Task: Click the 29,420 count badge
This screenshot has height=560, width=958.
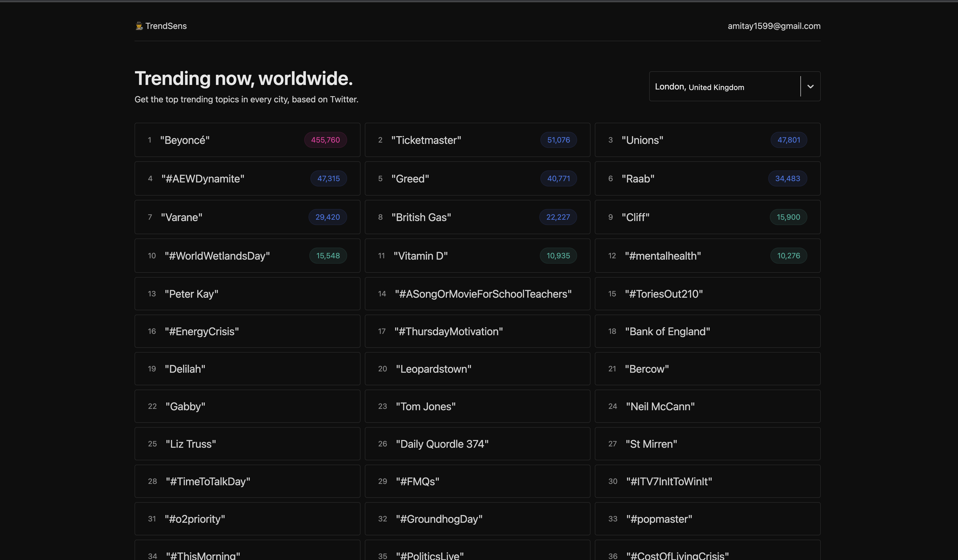Action: [x=328, y=217]
